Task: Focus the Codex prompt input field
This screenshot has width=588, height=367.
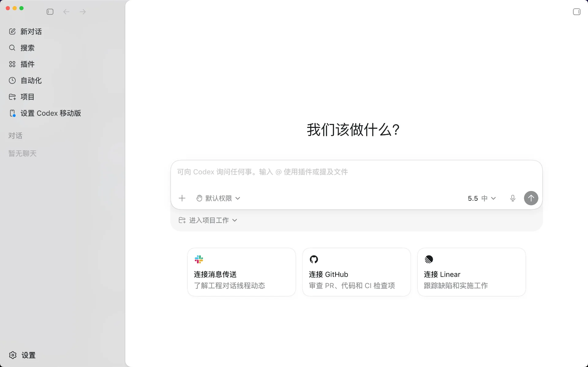Action: pyautogui.click(x=356, y=172)
